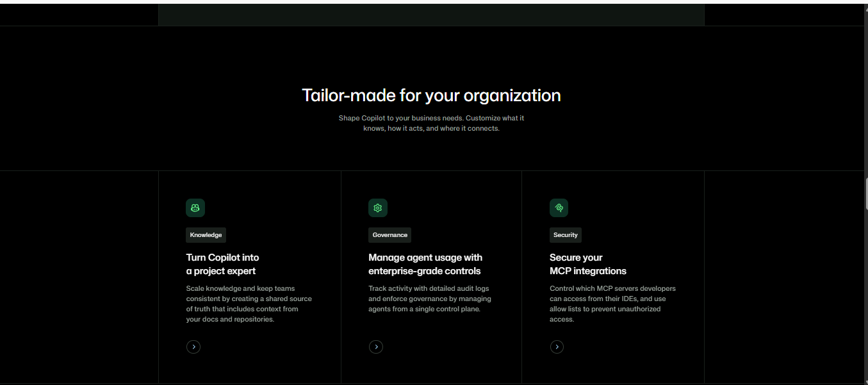Click paragraph starting 'Scale knowledge and keep teams'
The height and width of the screenshot is (385, 868).
(x=249, y=304)
